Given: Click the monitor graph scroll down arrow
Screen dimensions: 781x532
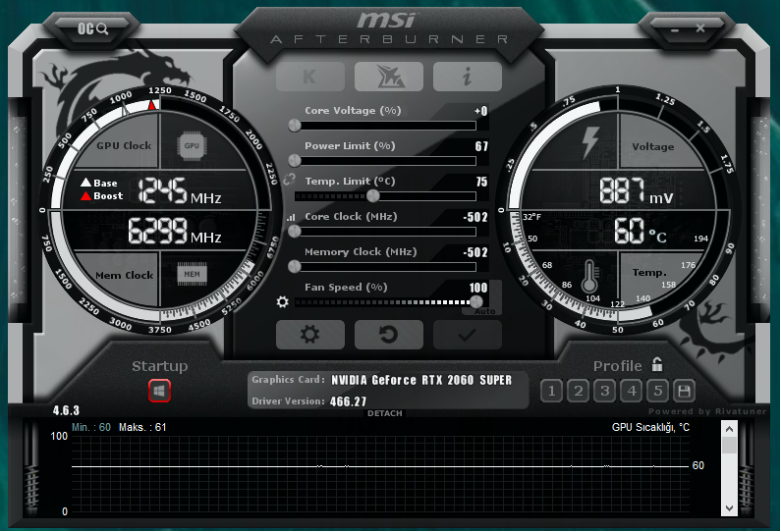Looking at the screenshot, I should pos(729,508).
